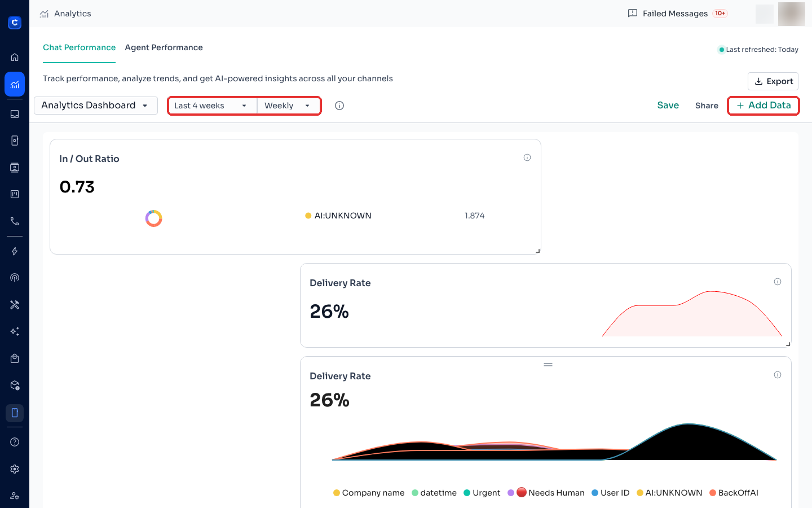Toggle AI:UNKNOWN series in bottom legend
The height and width of the screenshot is (508, 812).
669,493
